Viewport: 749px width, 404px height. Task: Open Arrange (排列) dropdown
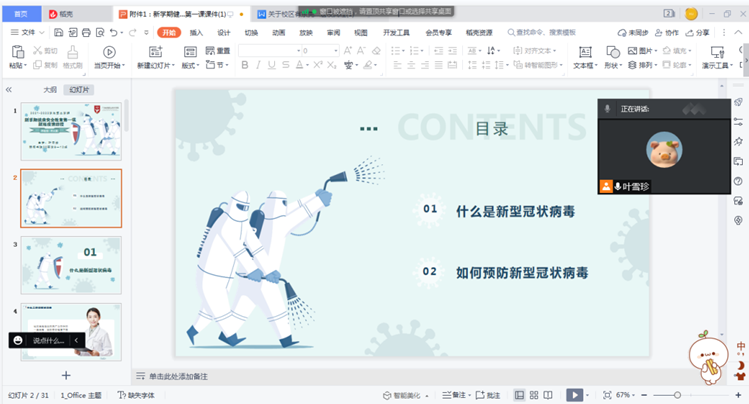tap(642, 65)
